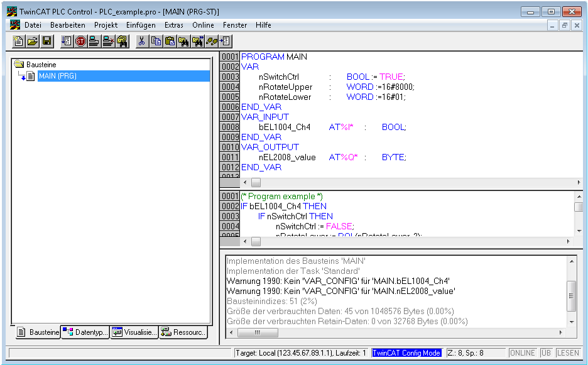Click the Open file toolbar icon
The height and width of the screenshot is (365, 588).
[x=33, y=41]
